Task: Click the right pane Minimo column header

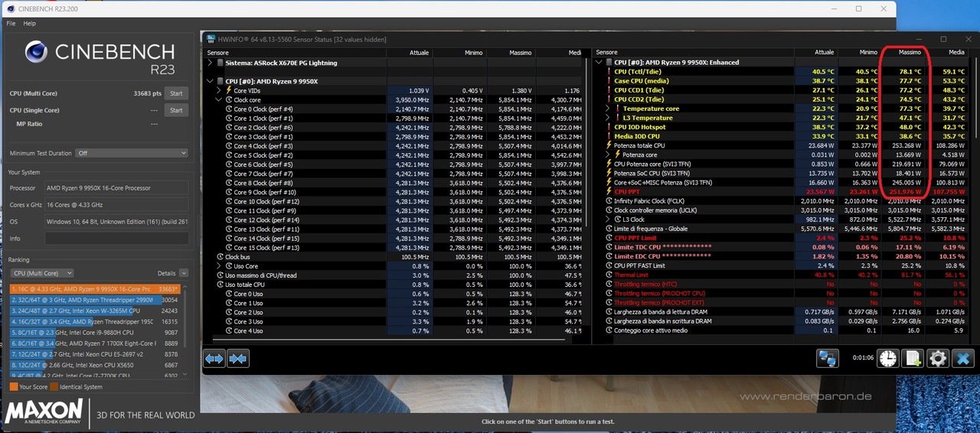Action: pos(859,53)
